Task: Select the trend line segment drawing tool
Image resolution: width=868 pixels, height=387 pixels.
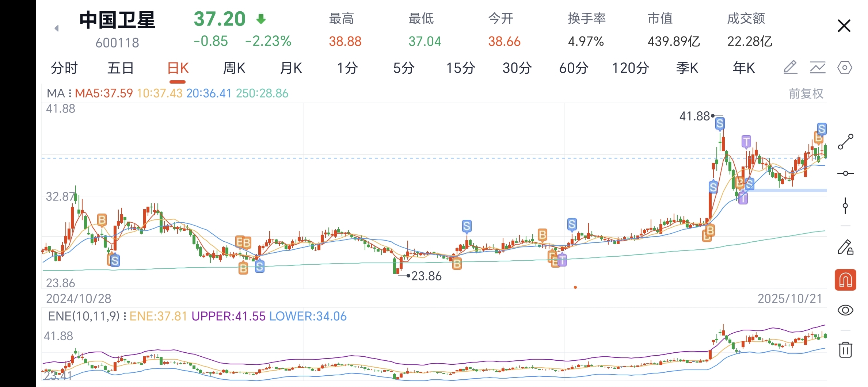Action: (845, 142)
